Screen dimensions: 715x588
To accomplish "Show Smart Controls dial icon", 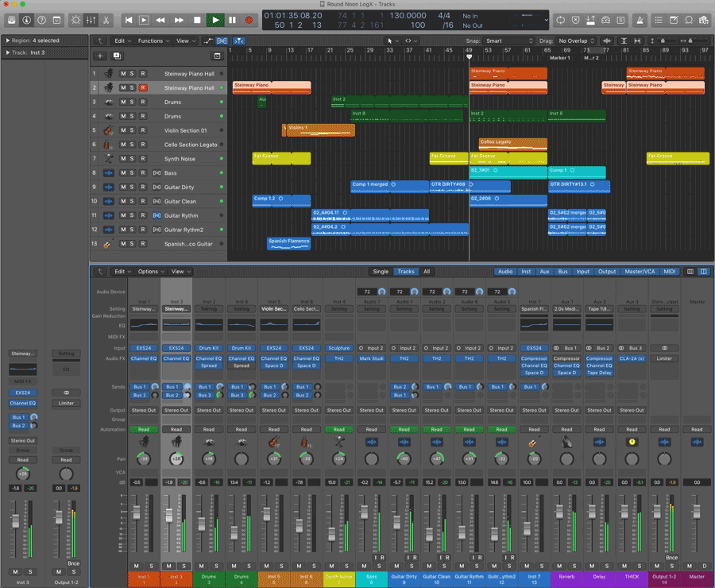I will click(x=75, y=20).
